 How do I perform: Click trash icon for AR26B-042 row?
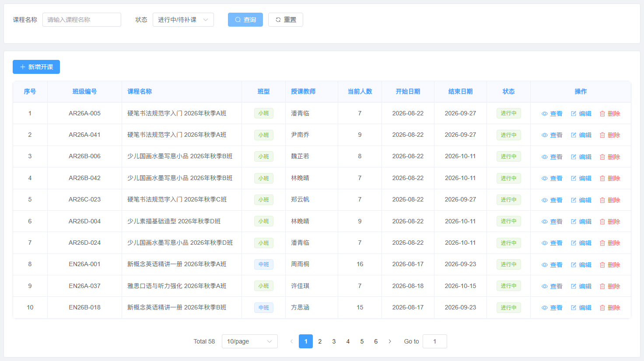602,178
